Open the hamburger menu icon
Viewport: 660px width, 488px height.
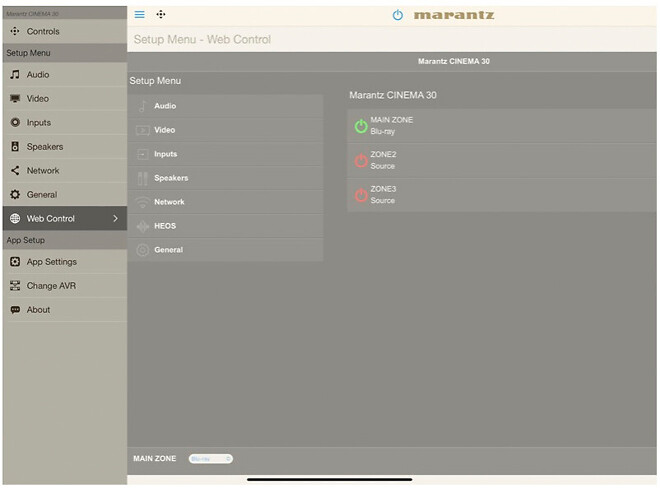[x=139, y=15]
